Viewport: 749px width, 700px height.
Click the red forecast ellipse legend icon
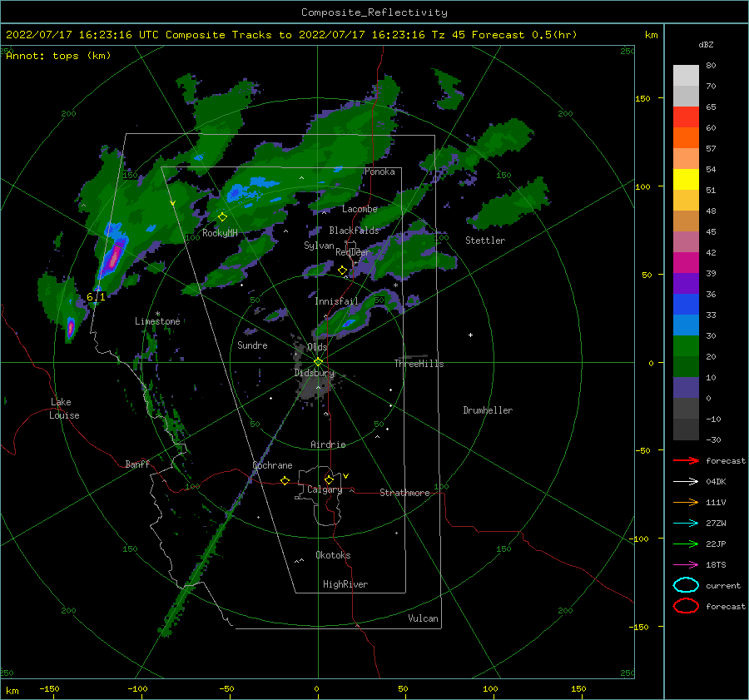[x=686, y=606]
